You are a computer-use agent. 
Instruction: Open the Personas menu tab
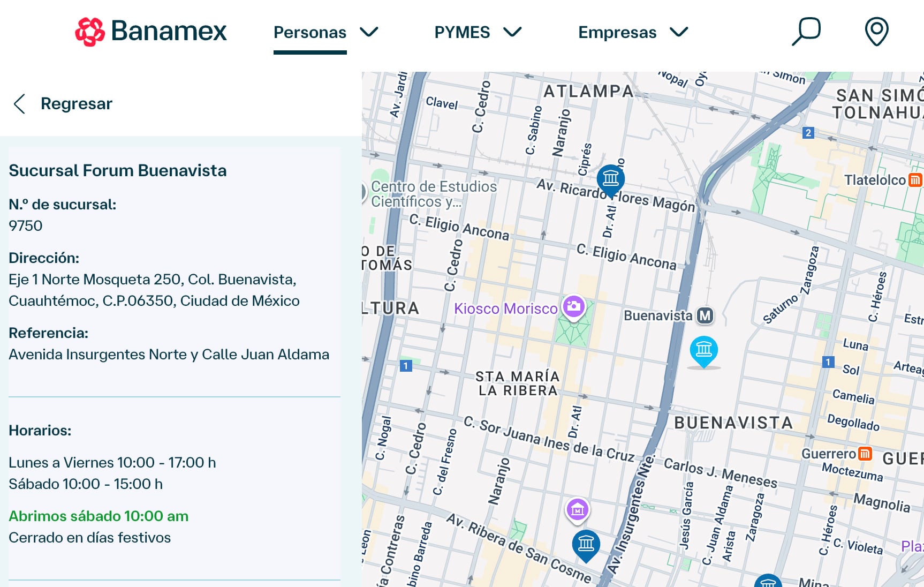coord(310,33)
